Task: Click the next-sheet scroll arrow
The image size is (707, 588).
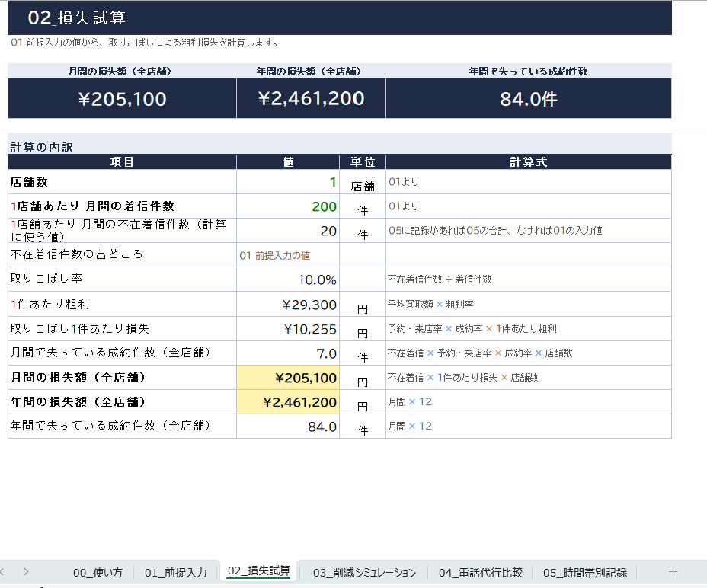Action: tap(26, 572)
